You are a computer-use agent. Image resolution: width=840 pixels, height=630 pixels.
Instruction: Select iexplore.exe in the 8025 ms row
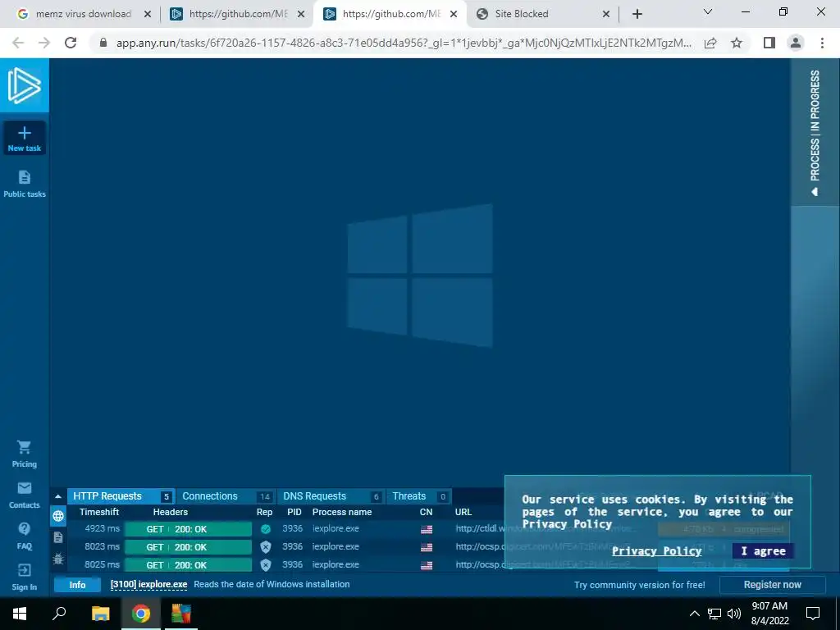[336, 564]
